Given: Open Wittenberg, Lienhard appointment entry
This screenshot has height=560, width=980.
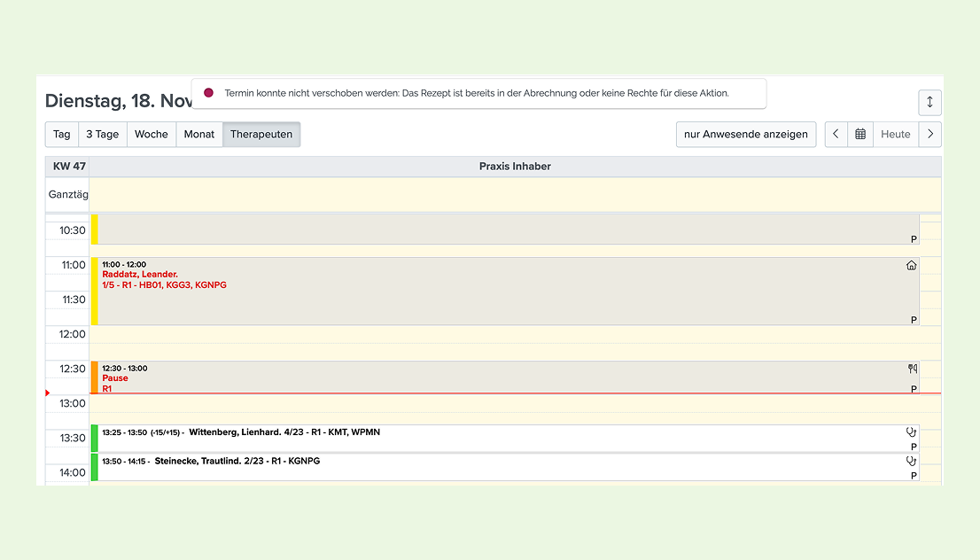Looking at the screenshot, I should pyautogui.click(x=505, y=438).
